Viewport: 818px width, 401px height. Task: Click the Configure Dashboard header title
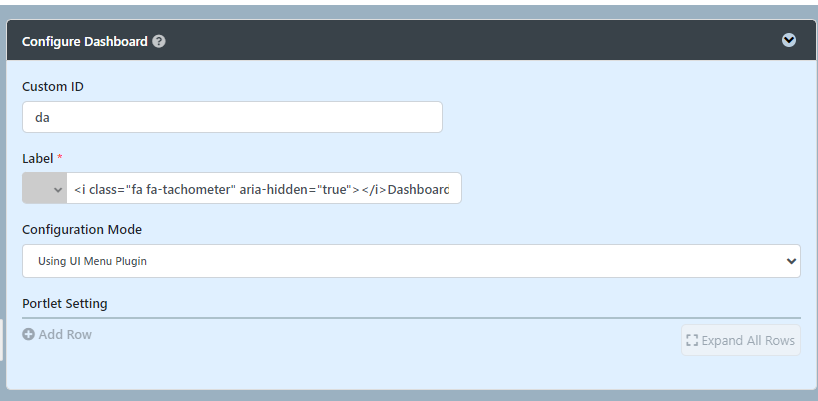coord(84,42)
